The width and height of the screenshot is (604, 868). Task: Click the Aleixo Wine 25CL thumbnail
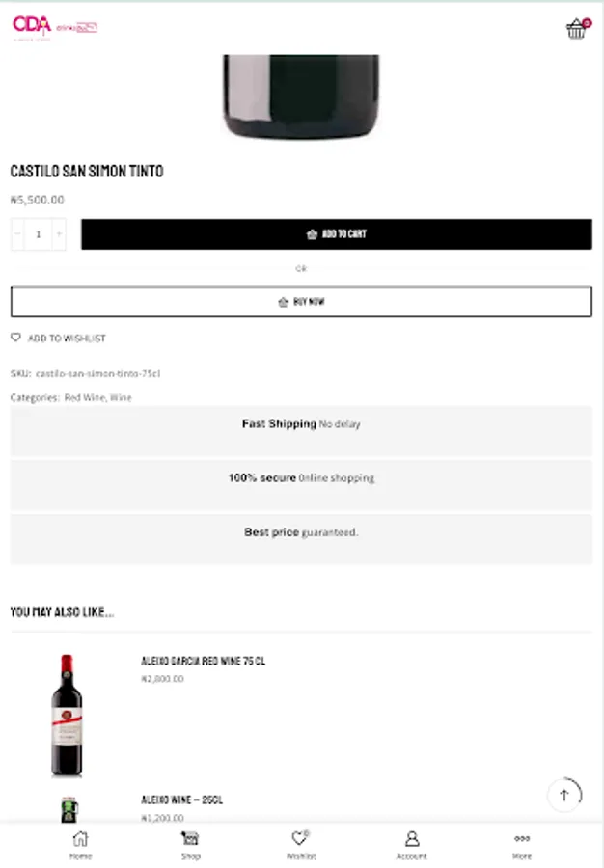pyautogui.click(x=69, y=809)
